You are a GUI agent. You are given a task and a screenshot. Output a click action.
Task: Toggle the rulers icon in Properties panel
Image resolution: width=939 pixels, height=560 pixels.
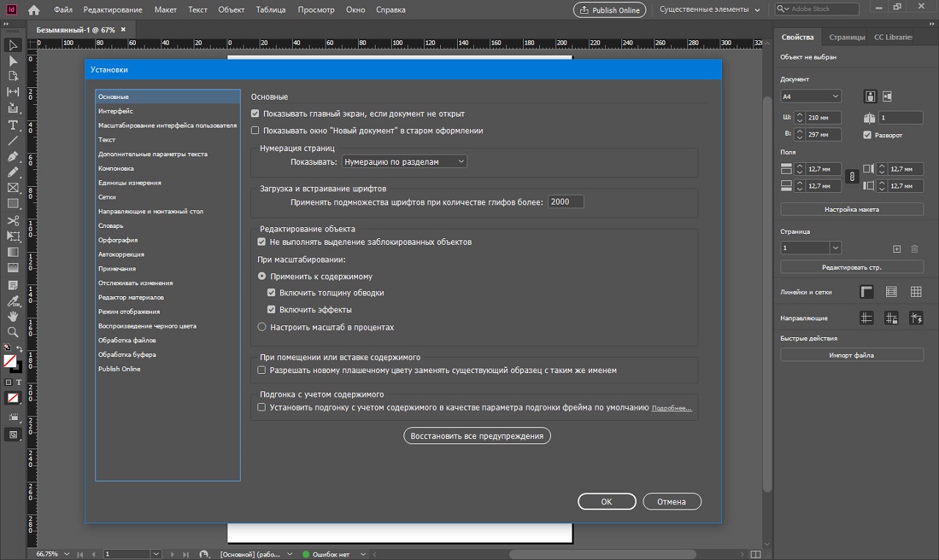coord(866,292)
